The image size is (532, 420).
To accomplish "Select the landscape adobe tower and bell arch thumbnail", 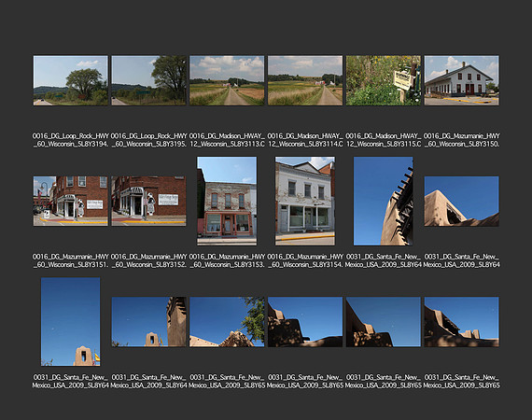I will pyautogui.click(x=148, y=322).
